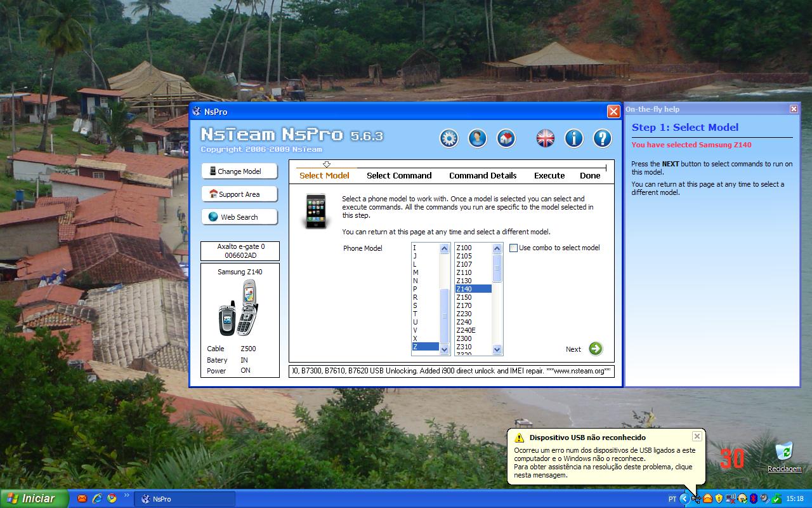Open the user account icon
Viewport: 812px width, 508px height.
[478, 138]
